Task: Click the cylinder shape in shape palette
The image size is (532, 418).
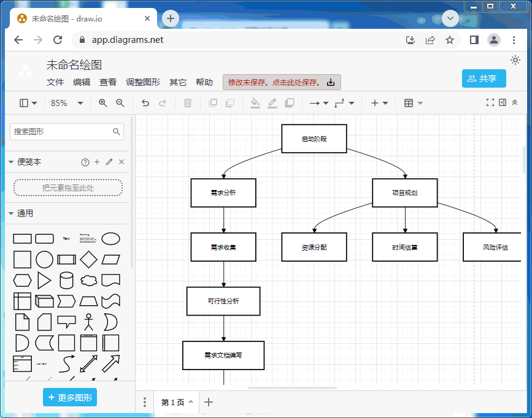Action: [66, 280]
